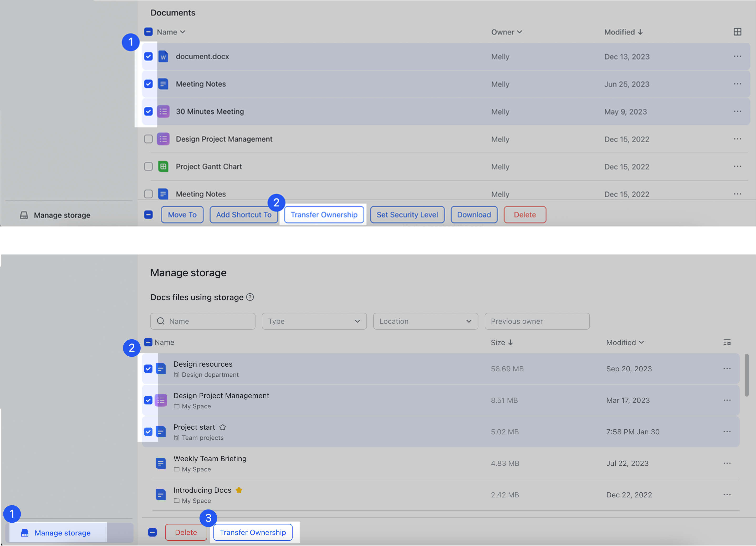Viewport: 756px width, 546px height.
Task: Check the Design Project Management row in Documents
Action: tap(148, 139)
